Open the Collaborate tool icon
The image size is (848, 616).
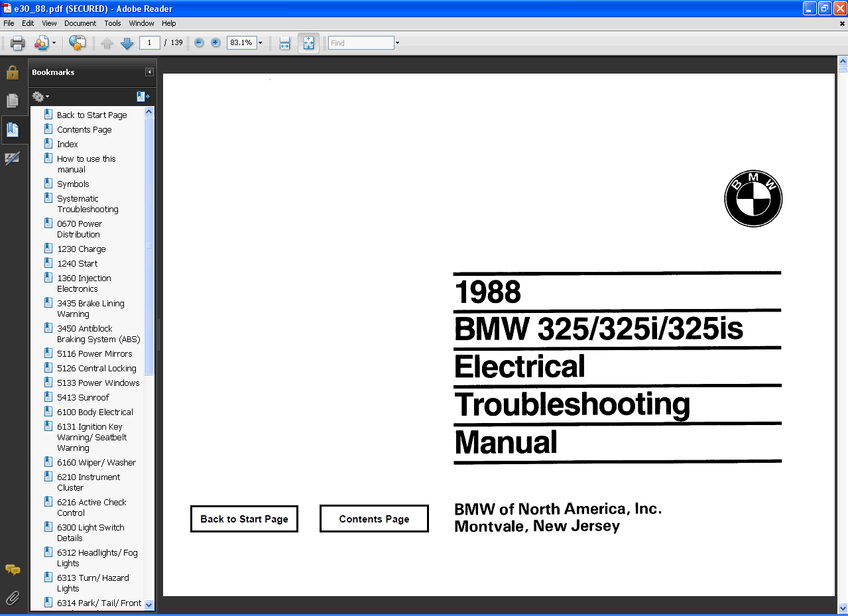(41, 43)
